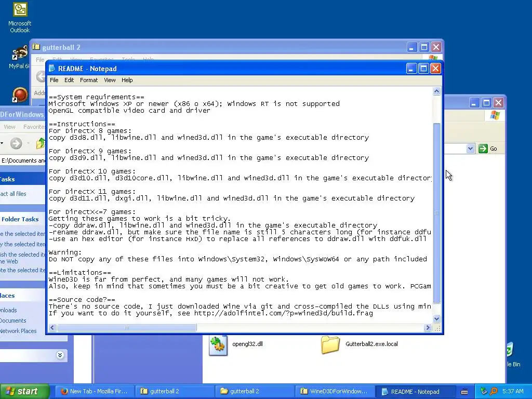Click the Windows flag logo in Explorer window
The width and height of the screenshot is (532, 399).
495,115
